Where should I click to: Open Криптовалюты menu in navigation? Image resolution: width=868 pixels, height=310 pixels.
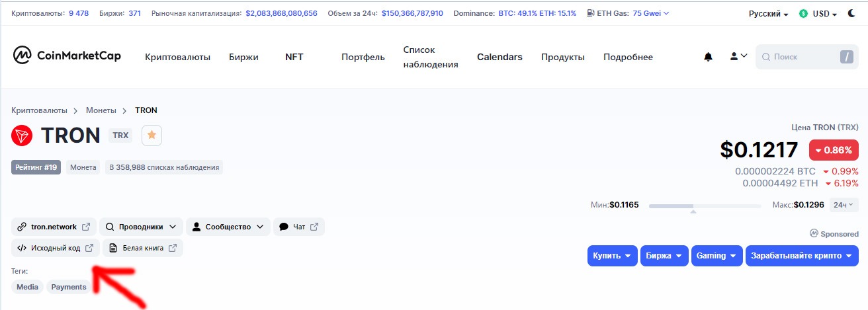click(177, 57)
